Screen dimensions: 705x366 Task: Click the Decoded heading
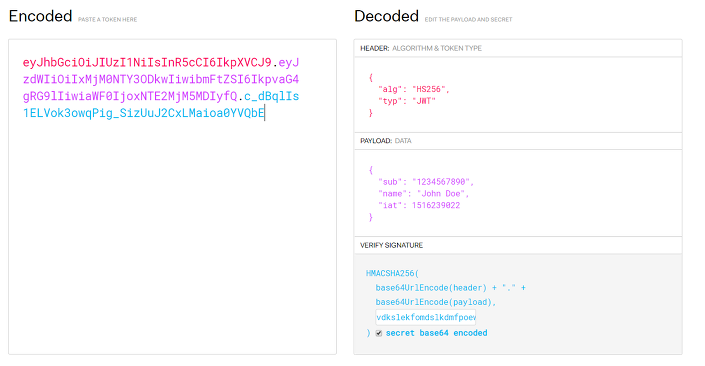[x=386, y=16]
